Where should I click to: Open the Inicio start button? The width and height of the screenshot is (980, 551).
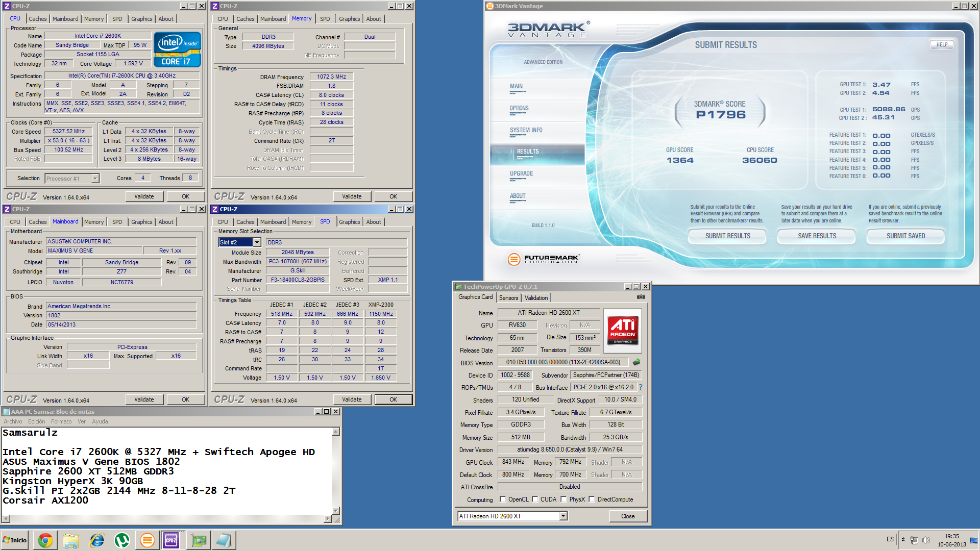tap(15, 540)
